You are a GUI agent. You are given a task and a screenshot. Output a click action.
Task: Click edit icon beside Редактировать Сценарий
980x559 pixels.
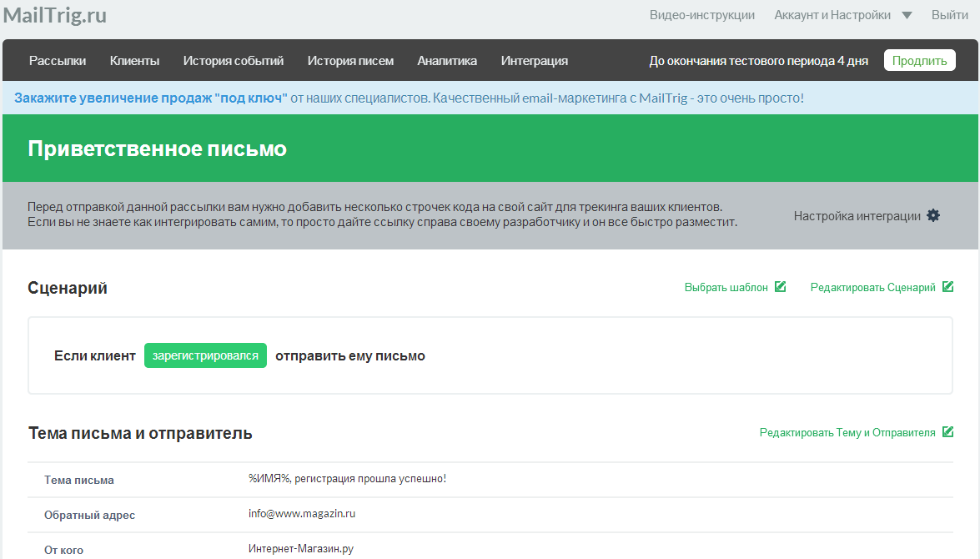coord(947,286)
